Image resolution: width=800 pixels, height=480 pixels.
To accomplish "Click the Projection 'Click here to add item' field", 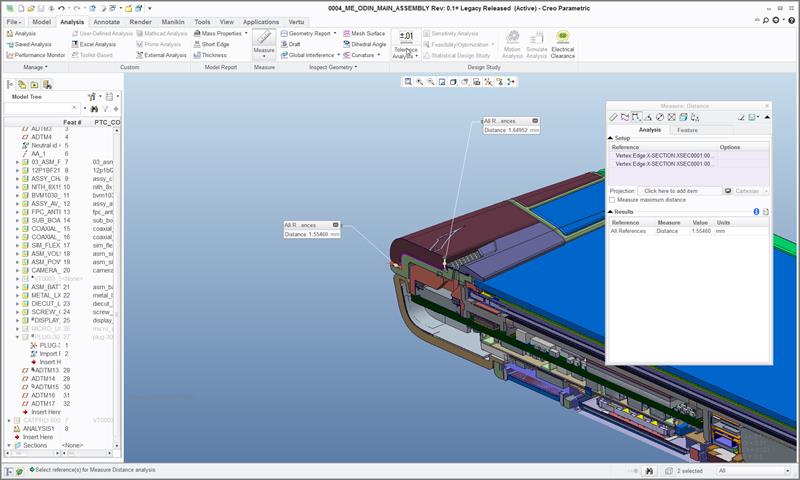I will (x=679, y=191).
